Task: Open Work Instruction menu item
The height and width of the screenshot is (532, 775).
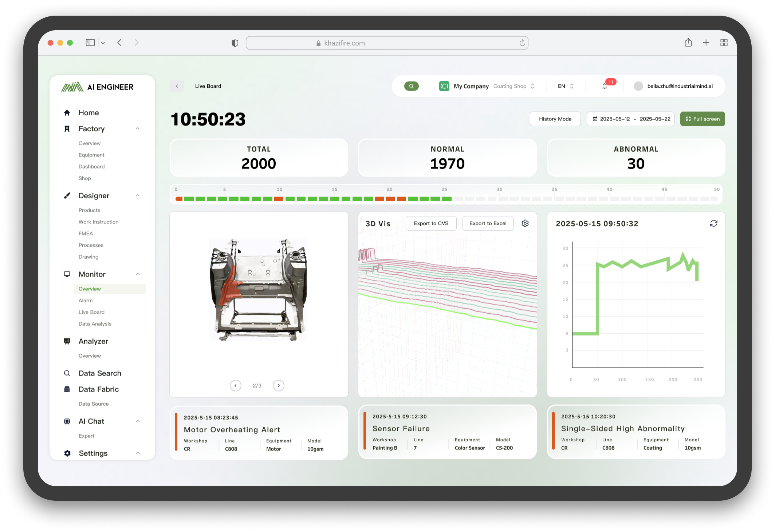Action: [98, 222]
